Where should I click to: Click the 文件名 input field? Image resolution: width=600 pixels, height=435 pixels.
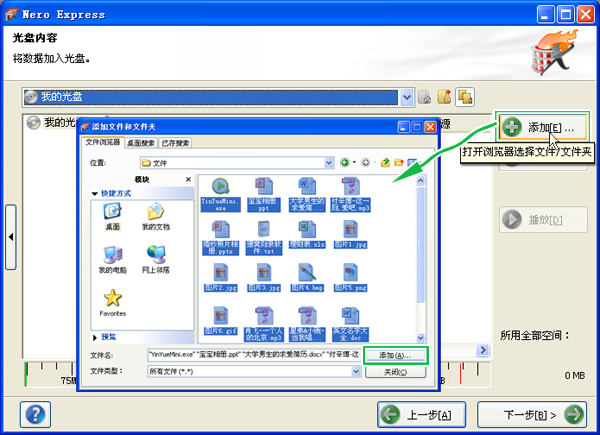click(x=254, y=355)
